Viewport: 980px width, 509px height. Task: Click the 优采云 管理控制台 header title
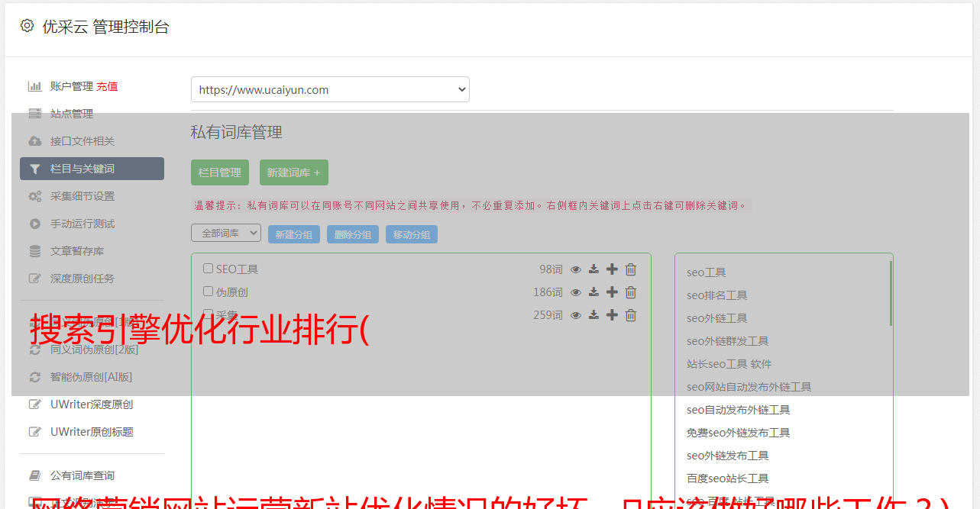(x=105, y=27)
